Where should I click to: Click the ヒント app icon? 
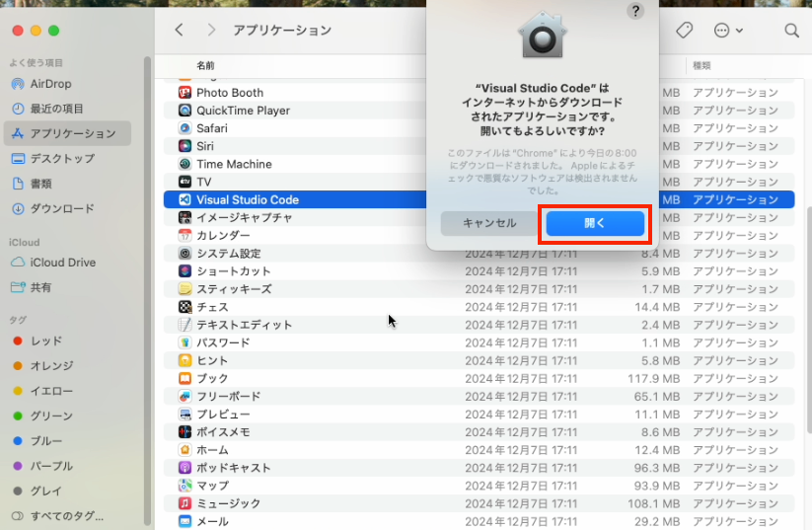coord(185,360)
